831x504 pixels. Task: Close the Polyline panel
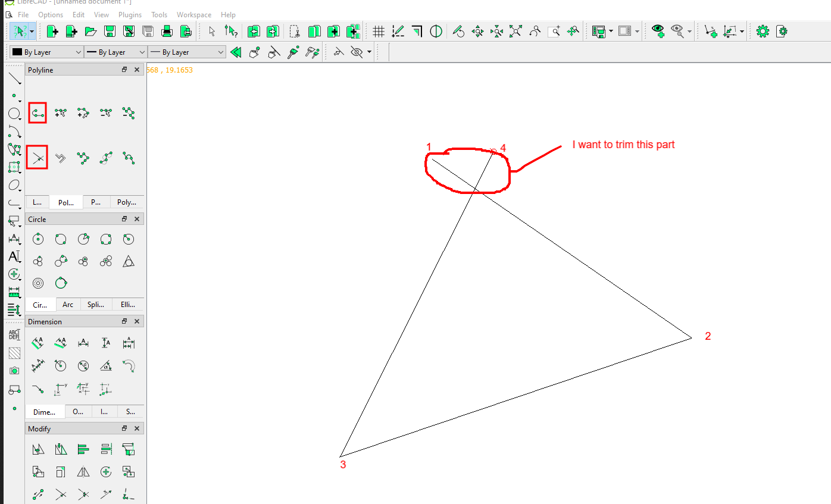pyautogui.click(x=137, y=70)
